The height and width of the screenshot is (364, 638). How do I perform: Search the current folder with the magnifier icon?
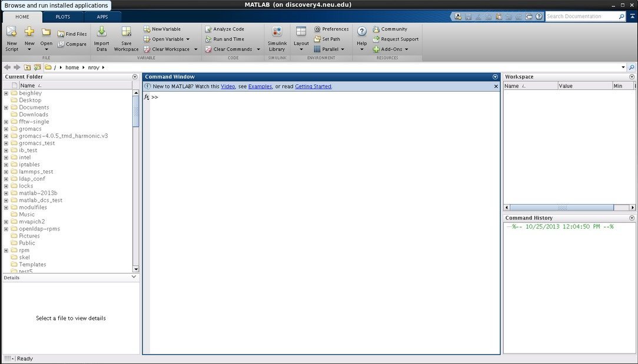pyautogui.click(x=632, y=67)
